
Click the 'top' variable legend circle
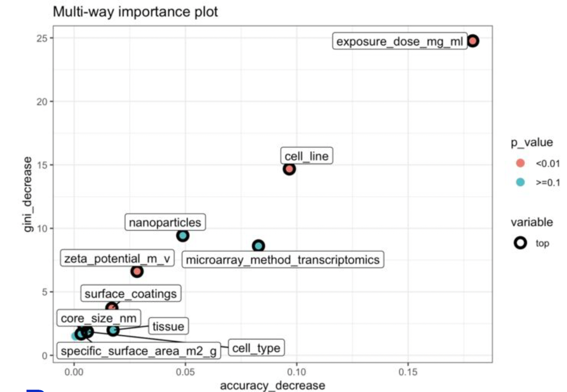pos(520,243)
